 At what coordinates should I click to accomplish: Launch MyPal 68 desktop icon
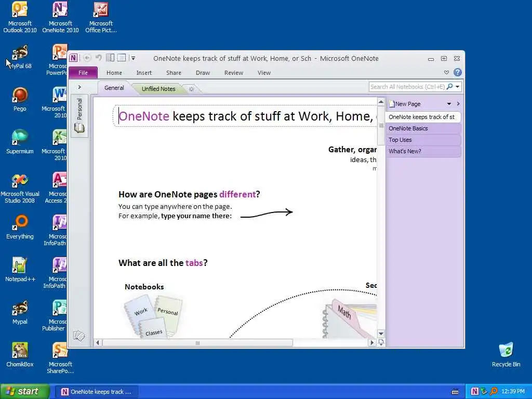(20, 57)
